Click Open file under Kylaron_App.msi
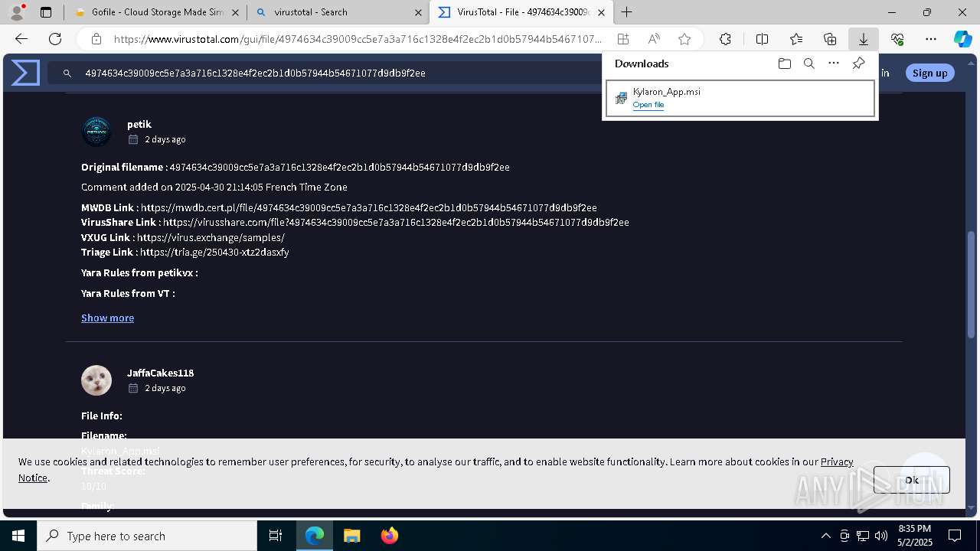 (x=648, y=105)
